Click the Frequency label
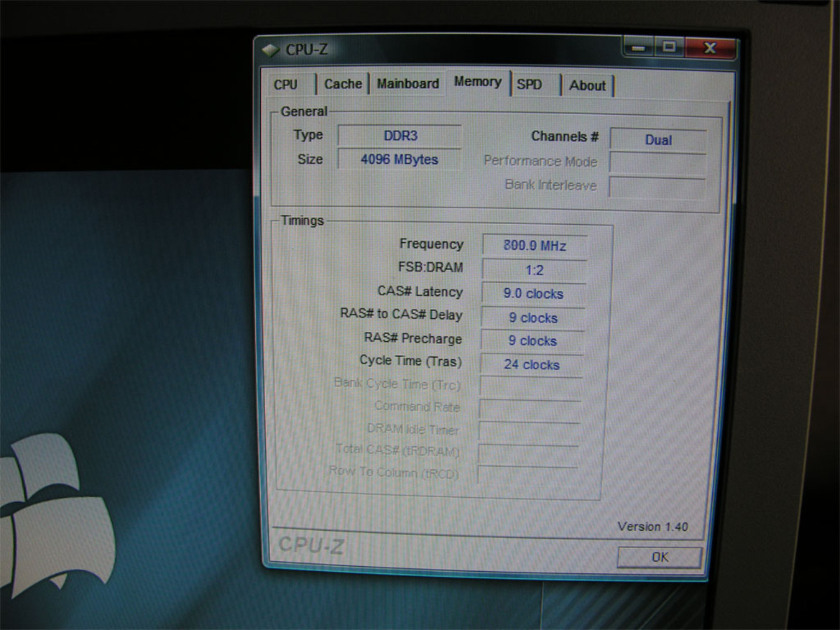 (431, 244)
